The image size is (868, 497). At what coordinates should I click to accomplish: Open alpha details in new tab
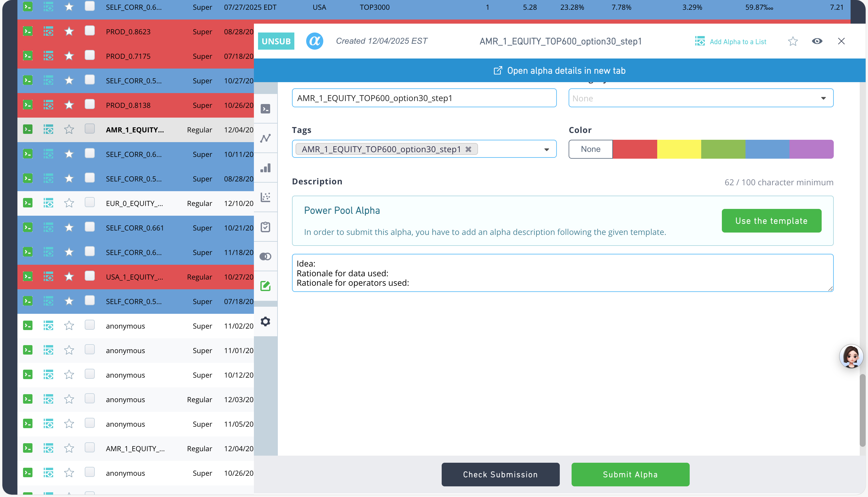click(x=559, y=71)
